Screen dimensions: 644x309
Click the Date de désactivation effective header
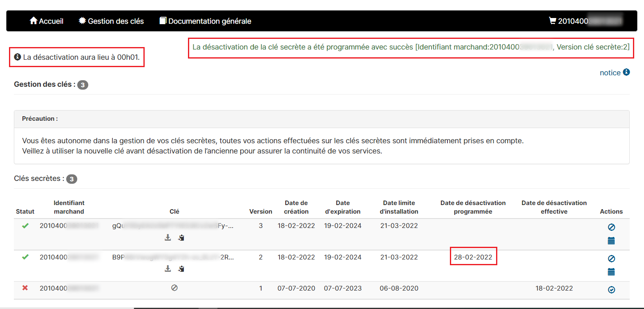[x=554, y=207]
